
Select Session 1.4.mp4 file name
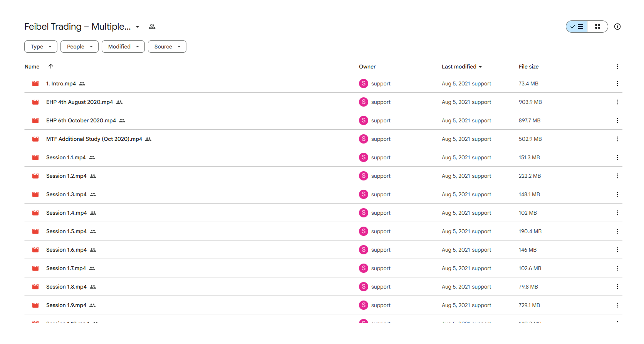point(66,213)
